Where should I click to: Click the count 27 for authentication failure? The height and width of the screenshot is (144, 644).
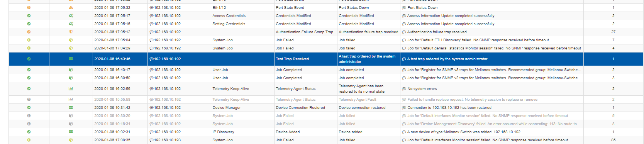tap(613, 32)
